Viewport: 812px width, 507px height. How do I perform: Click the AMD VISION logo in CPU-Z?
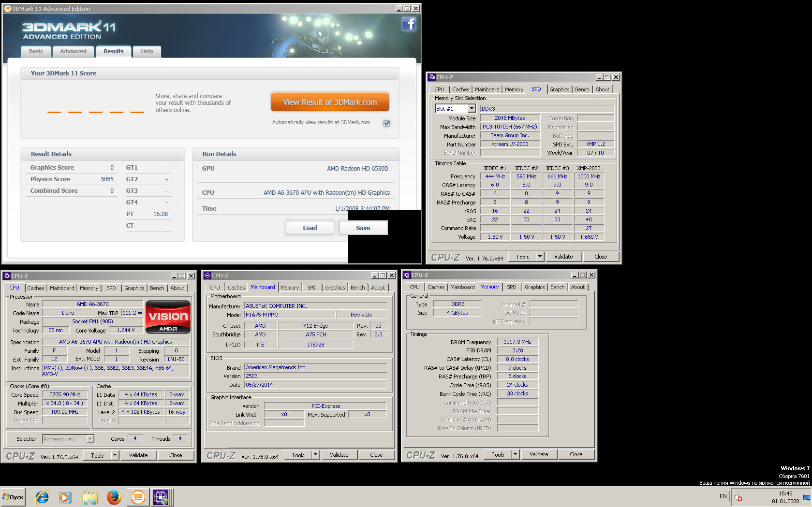[168, 317]
